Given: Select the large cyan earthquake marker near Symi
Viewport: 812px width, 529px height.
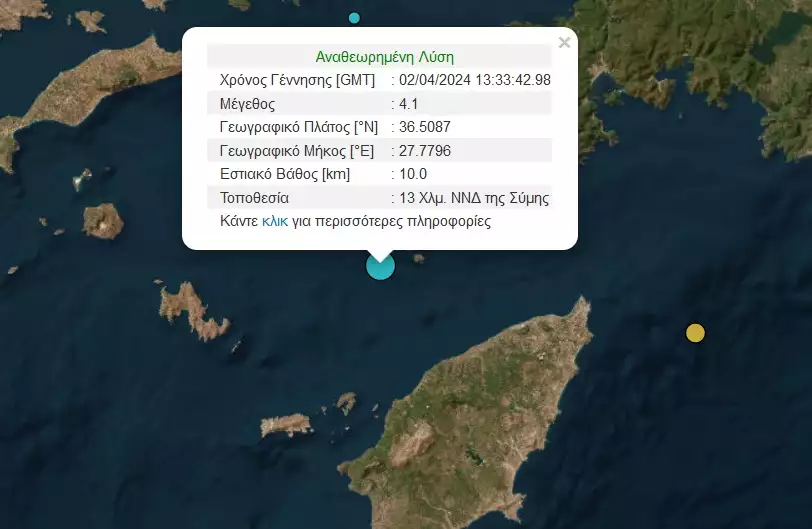Looking at the screenshot, I should 381,266.
